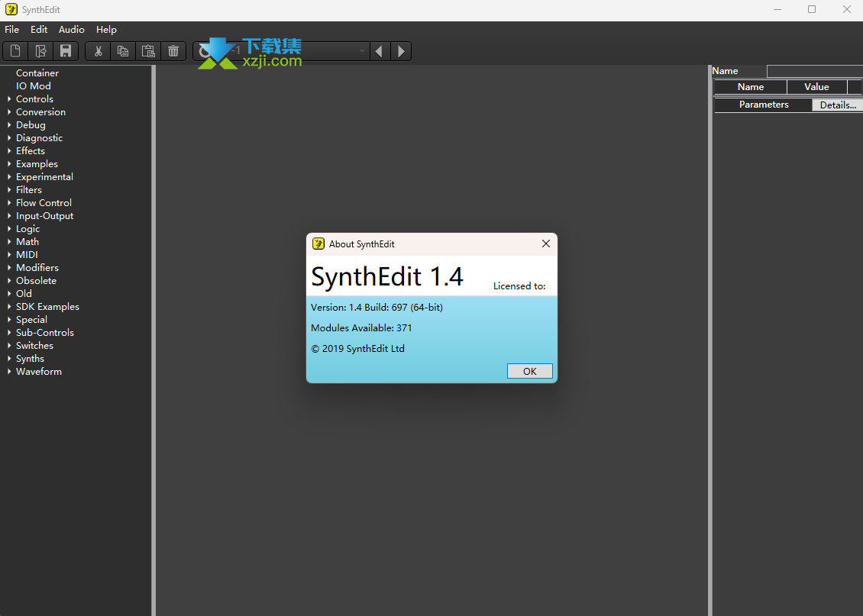Select the Waveform category

point(38,372)
